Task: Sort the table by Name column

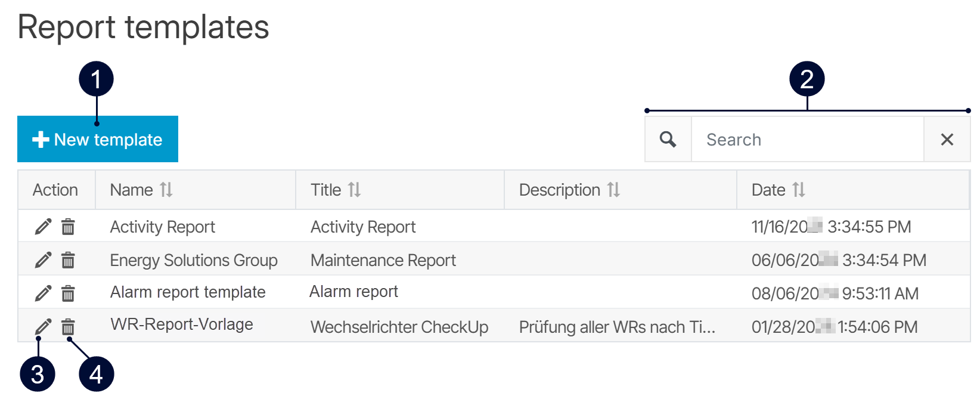Action: [x=166, y=190]
